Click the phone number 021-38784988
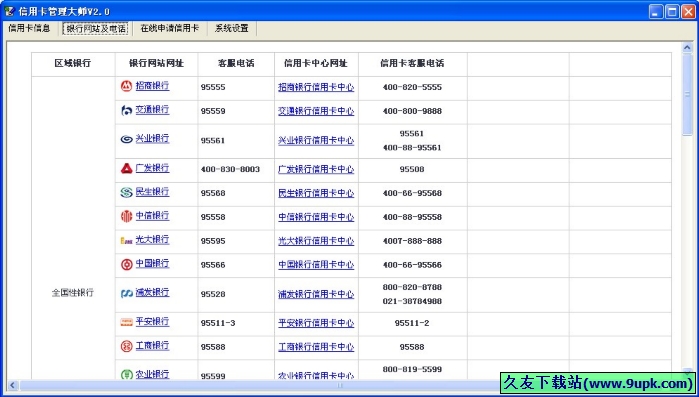Viewport: 699px width, 397px height. point(412,302)
